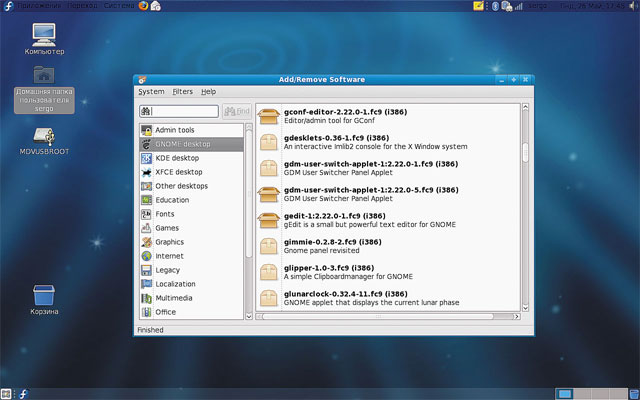Open the yellow sticky notes panel applet
Image resolution: width=640 pixels, height=400 pixels.
(x=478, y=6)
